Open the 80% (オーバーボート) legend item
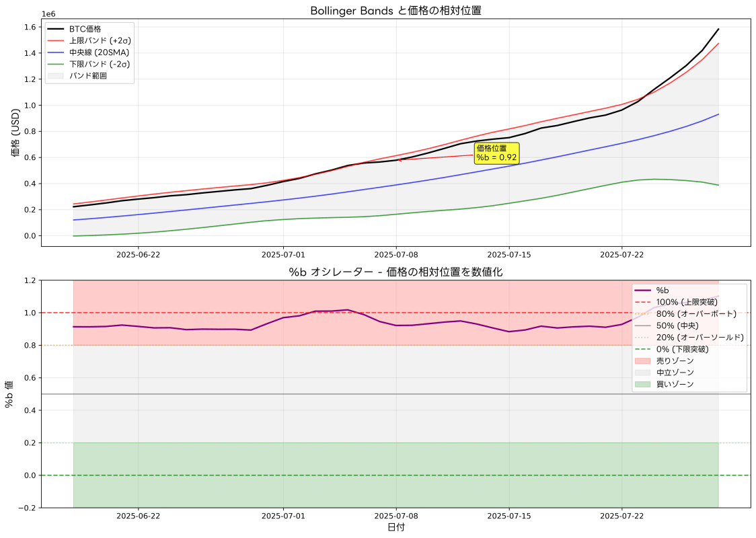The height and width of the screenshot is (538, 756). point(643,313)
